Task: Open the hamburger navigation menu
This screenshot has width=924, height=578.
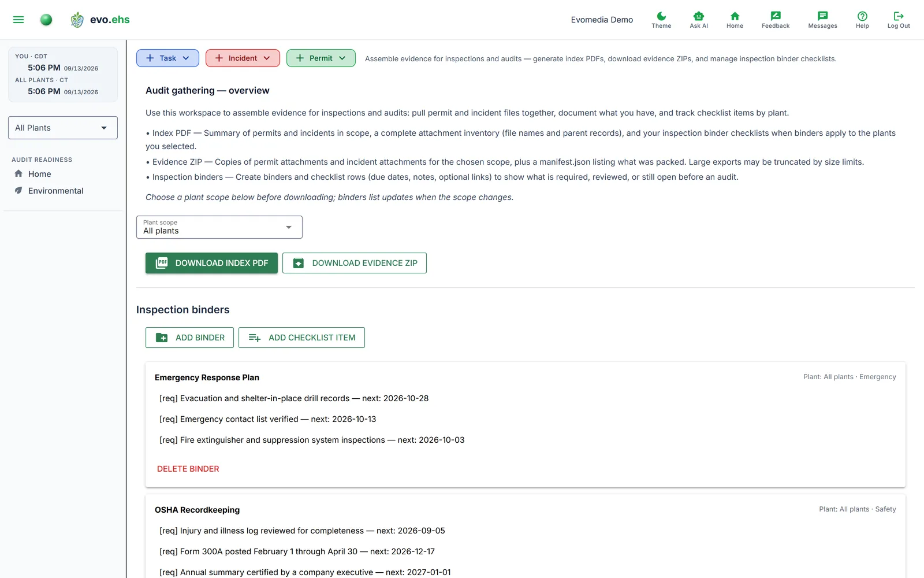Action: [18, 20]
